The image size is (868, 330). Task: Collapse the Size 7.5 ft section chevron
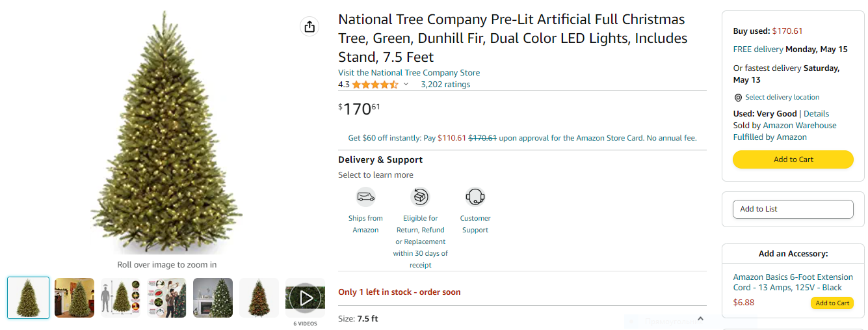point(700,319)
